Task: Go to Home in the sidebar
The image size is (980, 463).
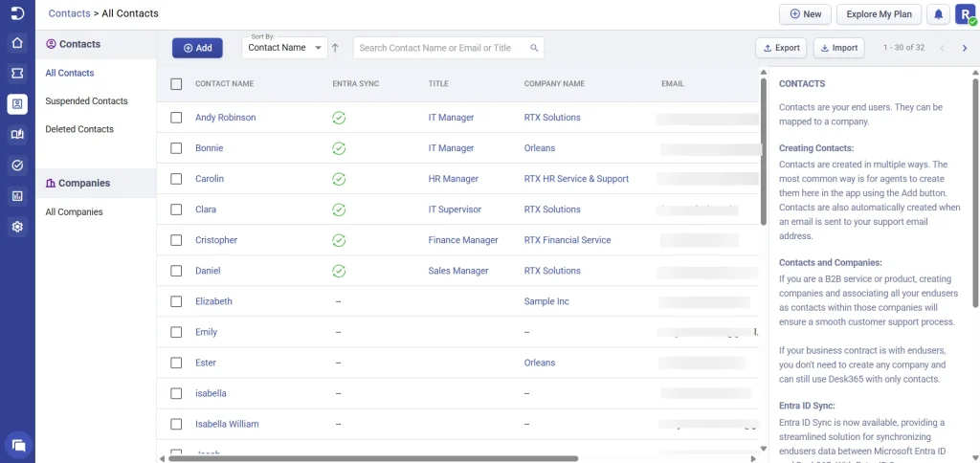Action: [17, 43]
